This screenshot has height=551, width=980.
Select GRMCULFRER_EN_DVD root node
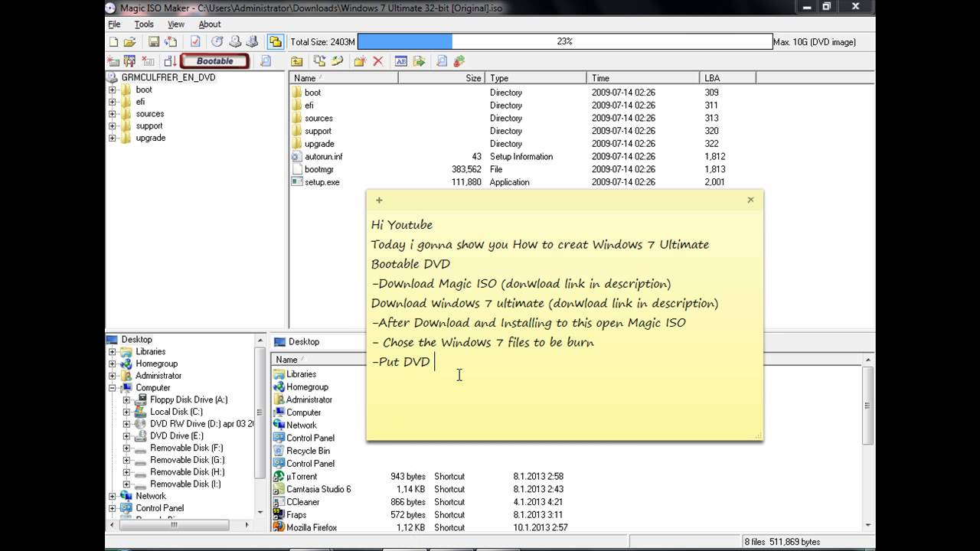[168, 77]
